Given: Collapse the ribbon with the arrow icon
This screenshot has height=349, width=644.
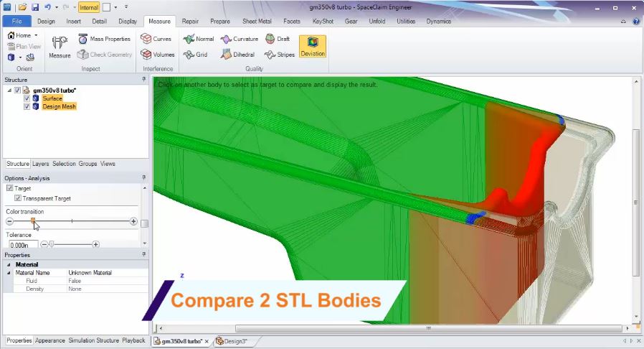Looking at the screenshot, I should pos(623,22).
